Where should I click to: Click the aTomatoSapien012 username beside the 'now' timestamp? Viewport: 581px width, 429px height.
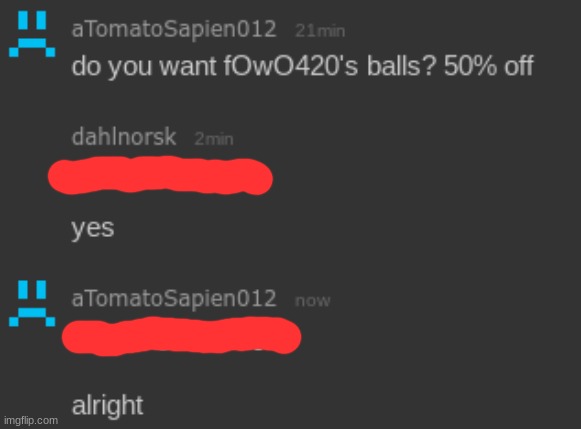pos(174,299)
